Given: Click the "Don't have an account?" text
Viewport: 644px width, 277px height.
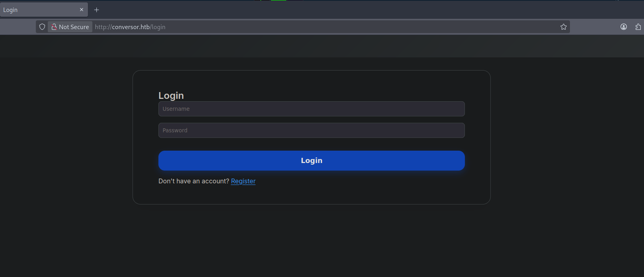Looking at the screenshot, I should 193,181.
